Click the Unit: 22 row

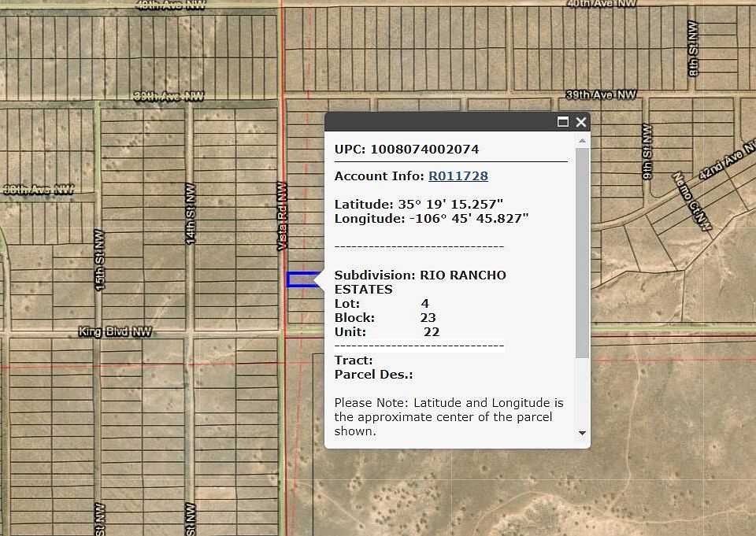[x=387, y=332]
